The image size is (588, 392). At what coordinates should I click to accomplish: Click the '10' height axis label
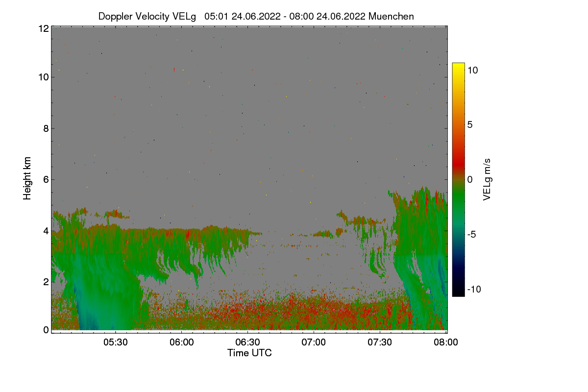point(43,77)
